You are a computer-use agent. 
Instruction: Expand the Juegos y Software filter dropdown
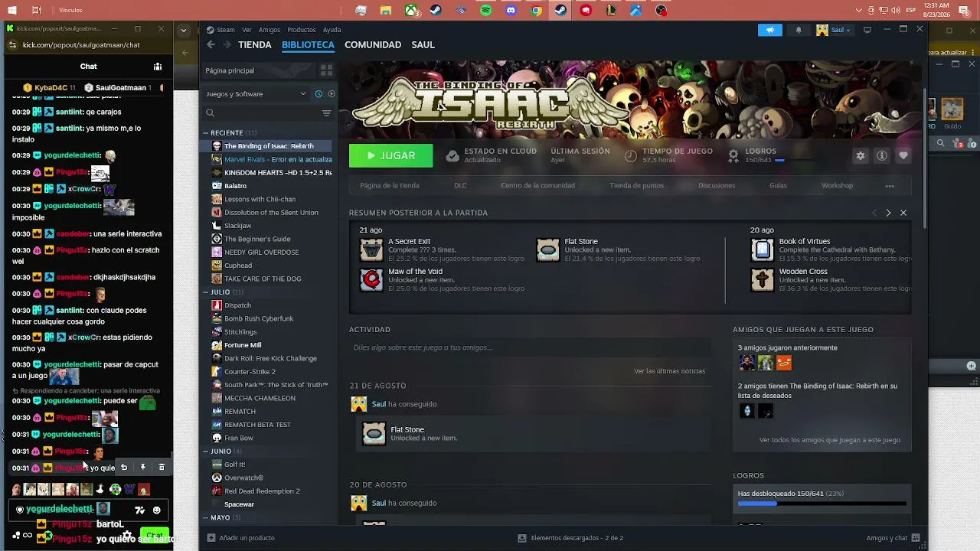pyautogui.click(x=256, y=94)
